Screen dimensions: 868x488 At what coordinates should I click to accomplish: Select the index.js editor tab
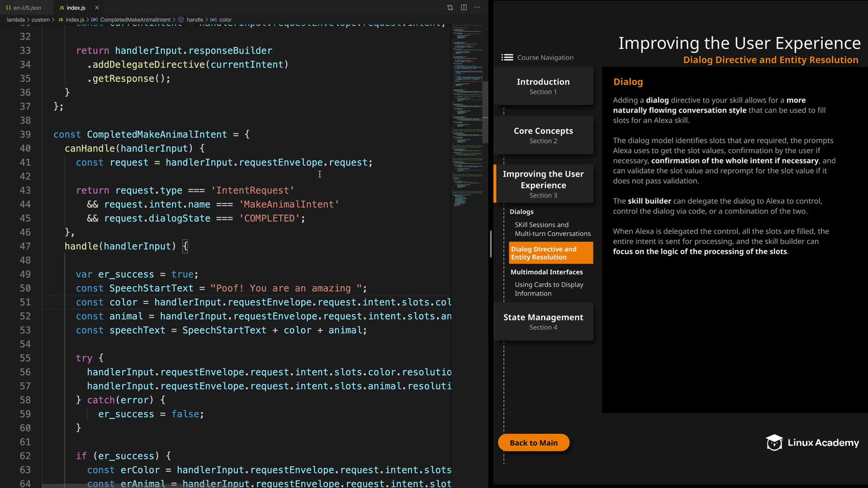(x=75, y=8)
